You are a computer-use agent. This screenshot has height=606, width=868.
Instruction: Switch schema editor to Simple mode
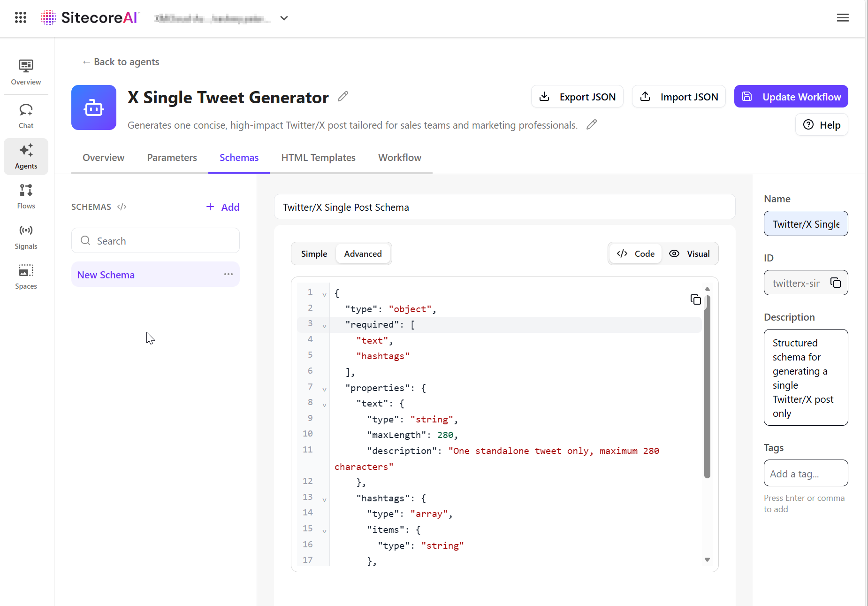(314, 254)
